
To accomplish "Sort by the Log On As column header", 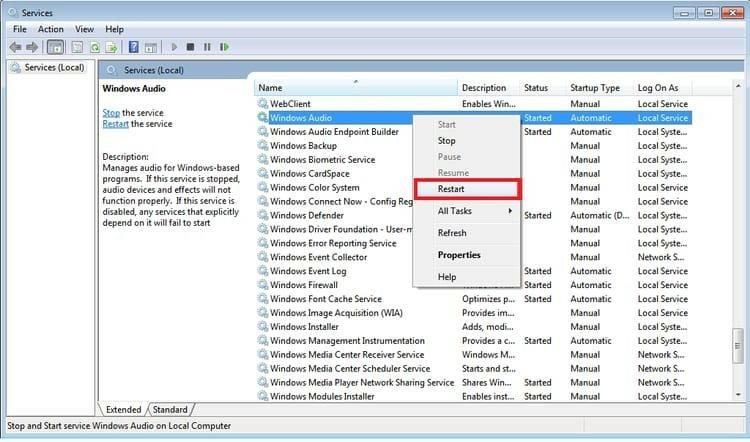I will [x=662, y=88].
